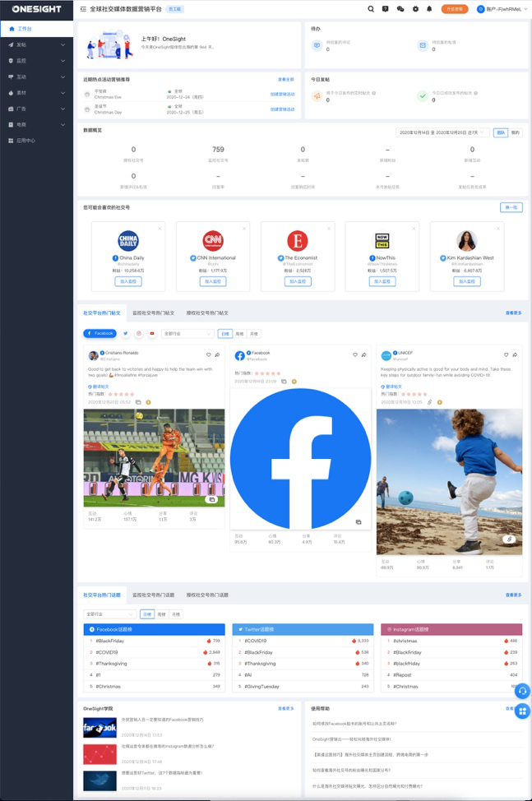532x801 pixels.
Task: Click share icon on Facebook page post
Action: click(363, 354)
